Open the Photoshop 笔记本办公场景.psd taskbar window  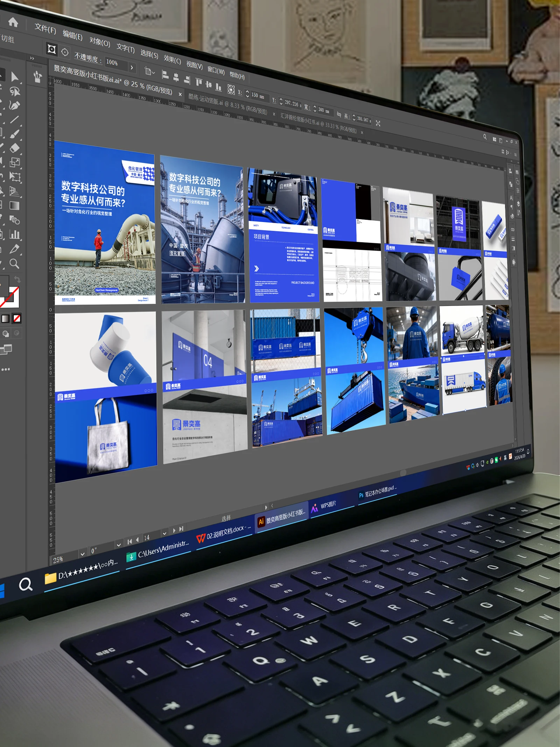[x=378, y=492]
